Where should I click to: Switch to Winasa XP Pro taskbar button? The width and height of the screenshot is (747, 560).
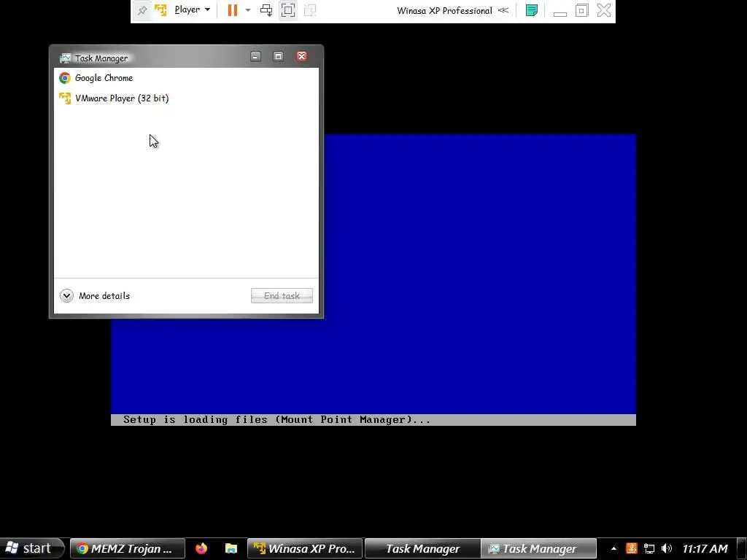(x=305, y=548)
